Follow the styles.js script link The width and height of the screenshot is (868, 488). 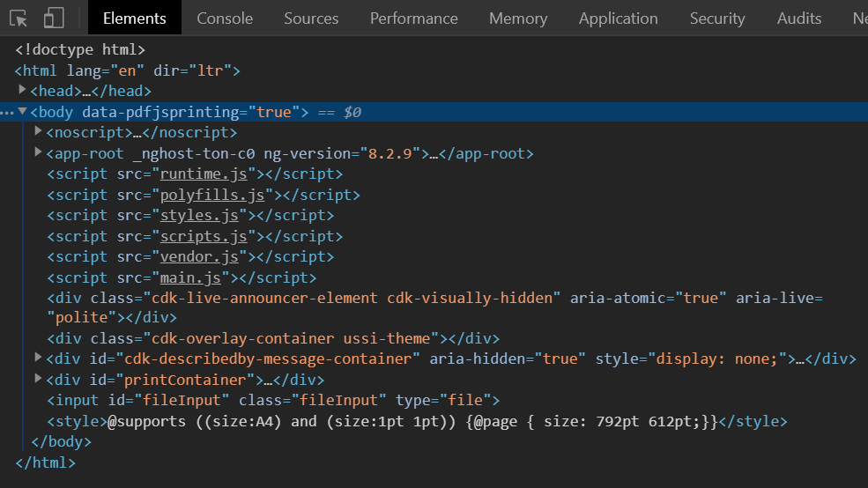coord(199,216)
